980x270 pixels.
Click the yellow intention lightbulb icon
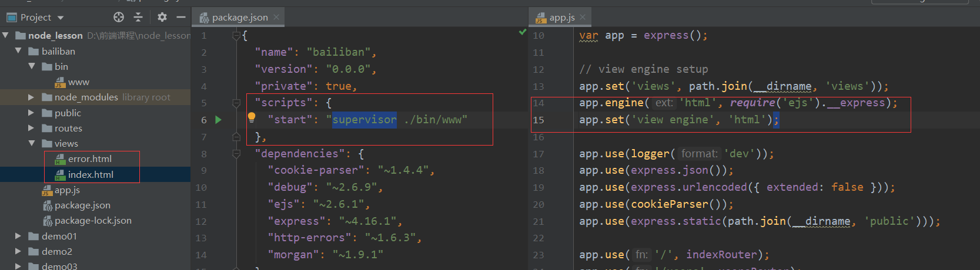(252, 117)
